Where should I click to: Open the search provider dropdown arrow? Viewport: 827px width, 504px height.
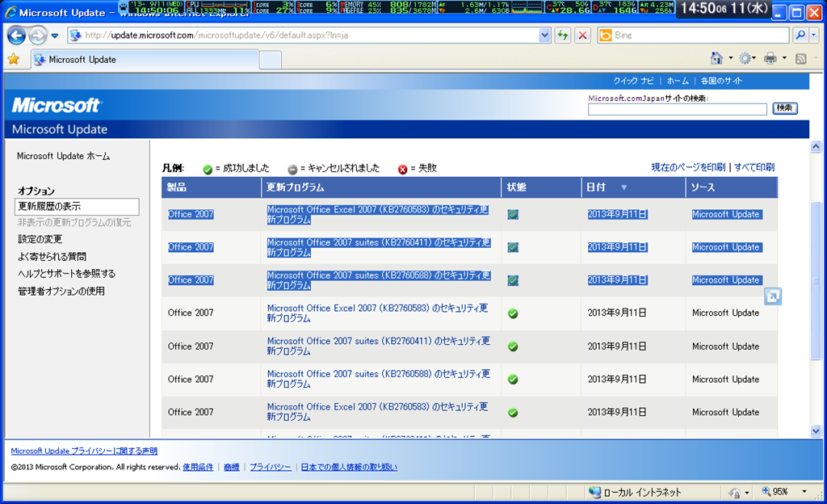[x=814, y=36]
